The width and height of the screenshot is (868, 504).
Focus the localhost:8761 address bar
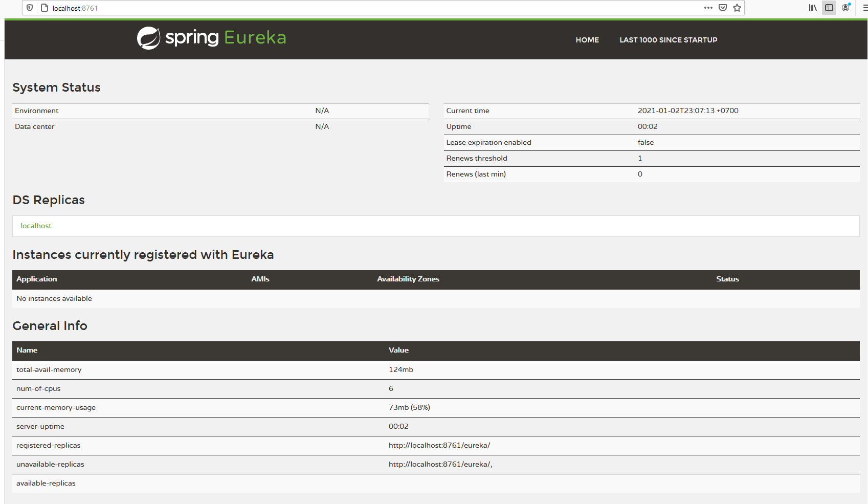[x=358, y=8]
